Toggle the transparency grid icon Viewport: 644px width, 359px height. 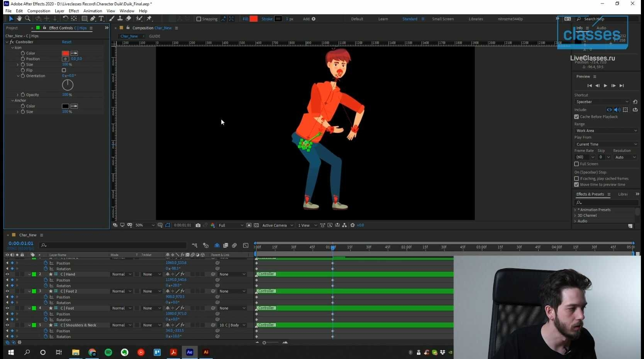[256, 225]
